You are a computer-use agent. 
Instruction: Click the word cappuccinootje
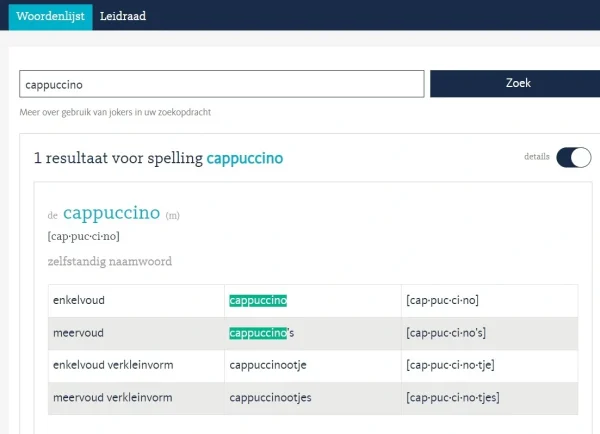coord(268,365)
